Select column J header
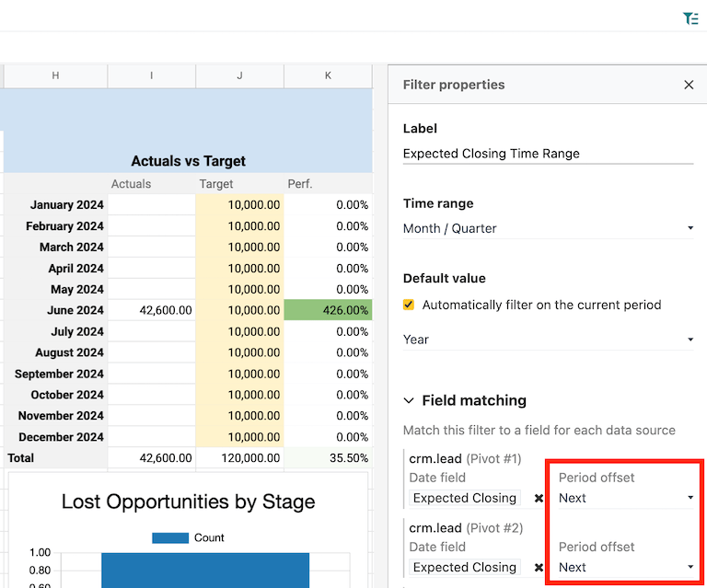This screenshot has height=588, width=707. [239, 75]
